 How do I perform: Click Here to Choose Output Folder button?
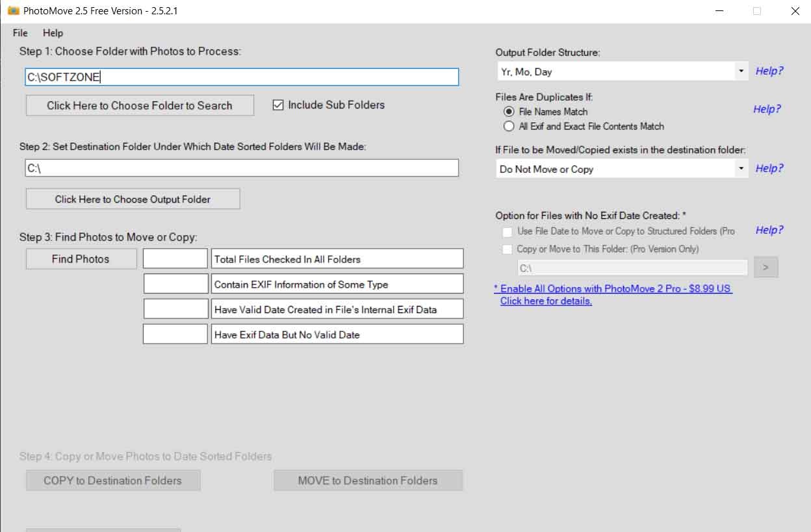point(133,199)
